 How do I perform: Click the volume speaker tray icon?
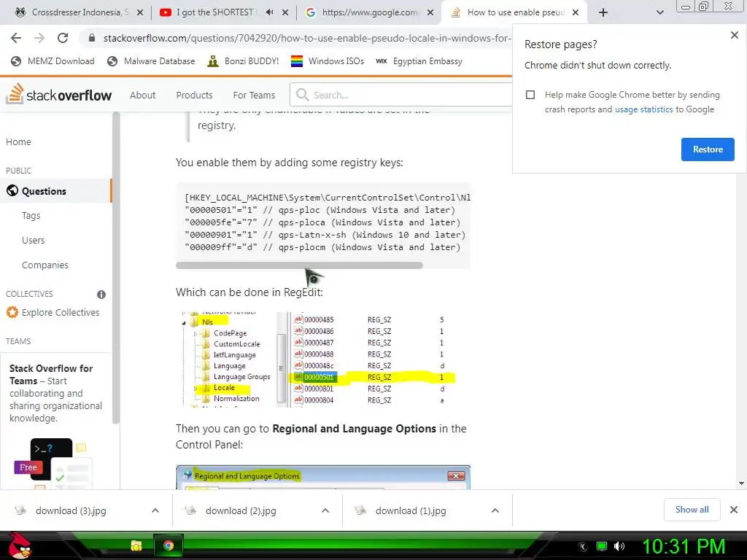point(619,546)
